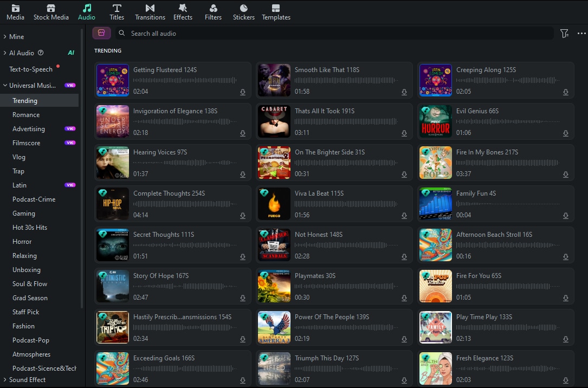Expand the Sound Effect section
This screenshot has height=388, width=588.
5,379
